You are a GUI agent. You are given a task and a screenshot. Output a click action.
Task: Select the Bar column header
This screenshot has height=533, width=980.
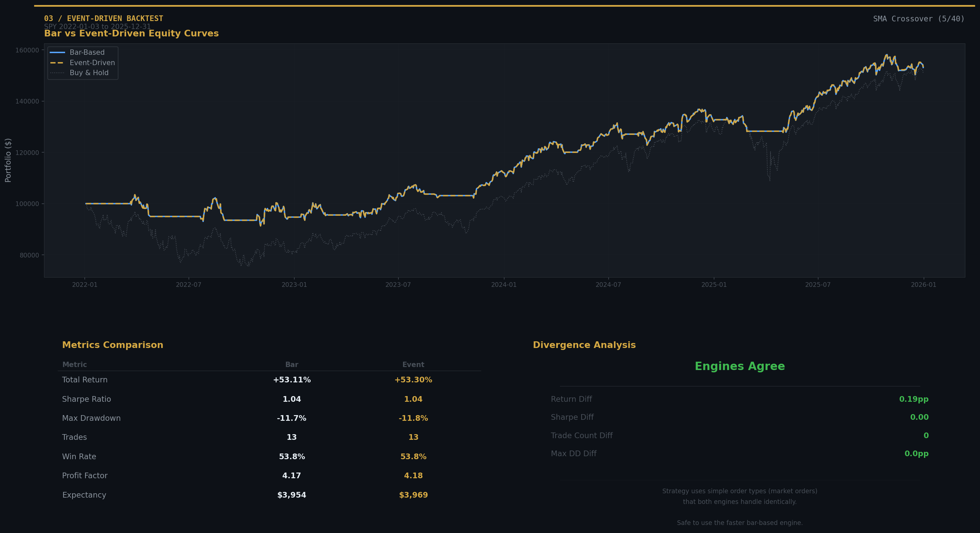(291, 364)
